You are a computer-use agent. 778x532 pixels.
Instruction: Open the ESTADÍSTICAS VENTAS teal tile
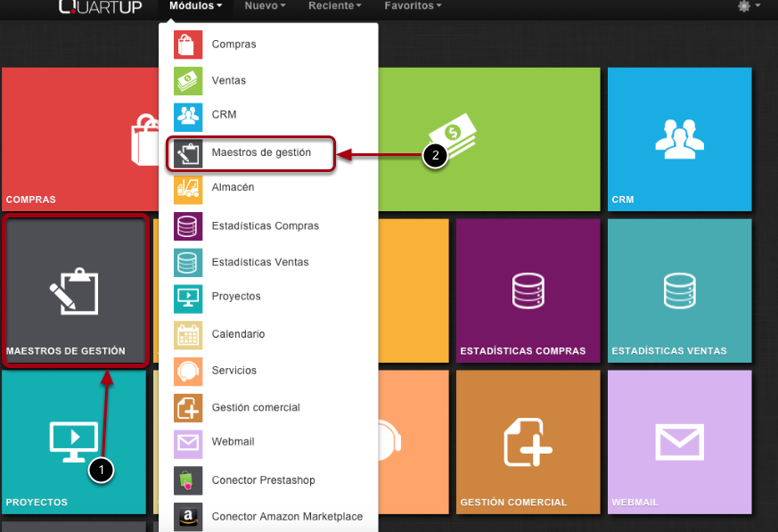coord(679,291)
